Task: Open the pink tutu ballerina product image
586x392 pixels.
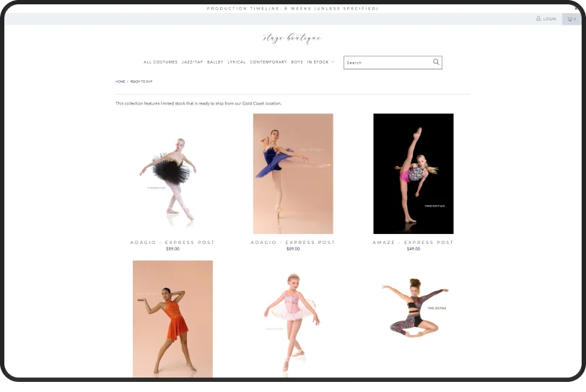Action: 293,318
